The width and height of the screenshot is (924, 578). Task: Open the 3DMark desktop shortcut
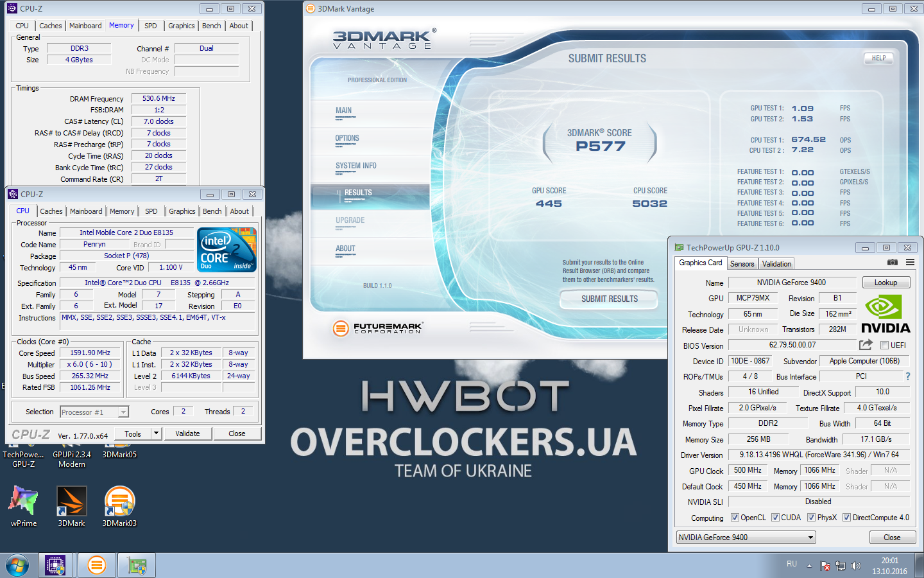coord(71,507)
